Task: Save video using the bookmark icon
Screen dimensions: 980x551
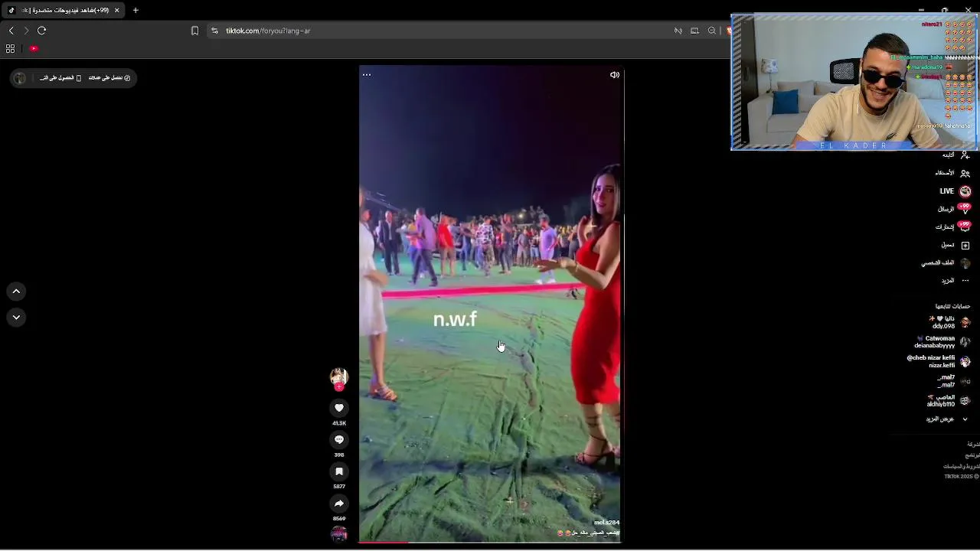Action: pyautogui.click(x=339, y=471)
